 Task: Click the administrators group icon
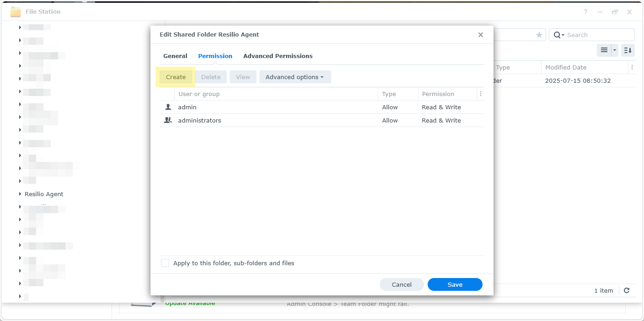(x=168, y=120)
